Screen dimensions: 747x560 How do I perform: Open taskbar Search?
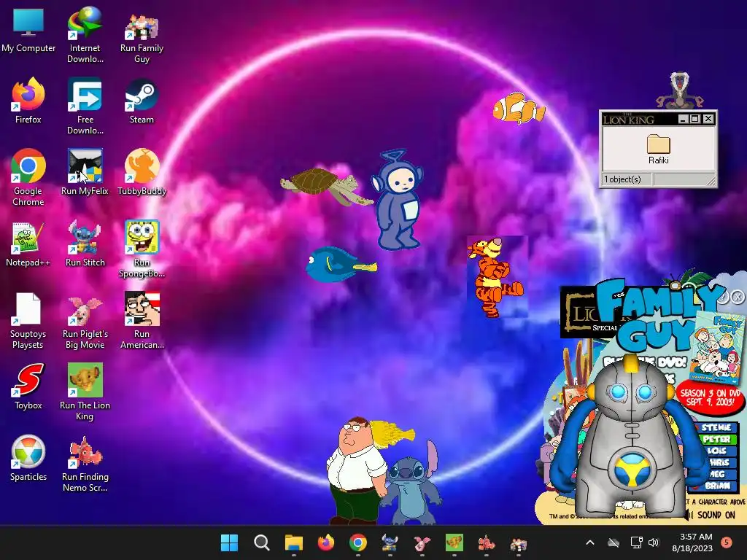coord(262,542)
